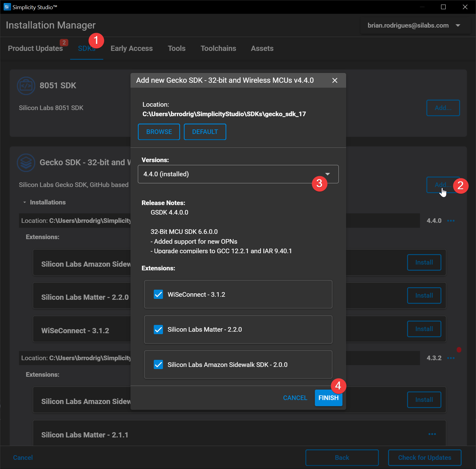Open the Early Access tab
The width and height of the screenshot is (476, 469).
[x=132, y=48]
